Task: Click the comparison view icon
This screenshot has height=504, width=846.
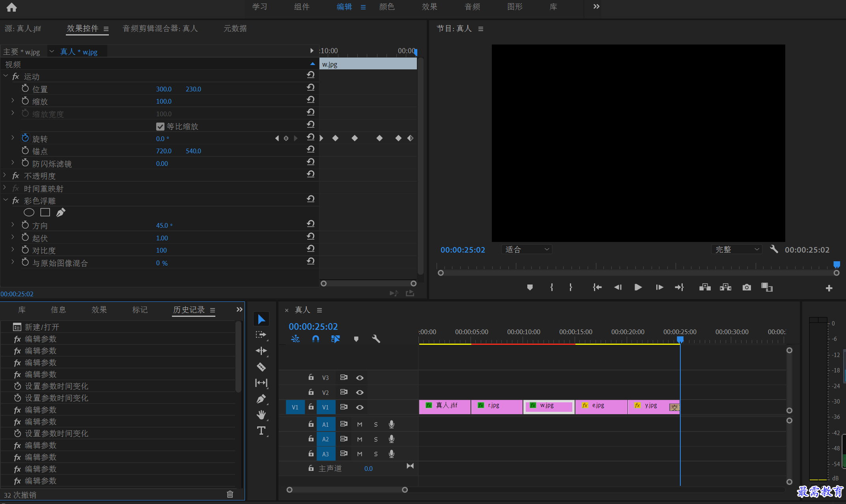Action: 767,287
